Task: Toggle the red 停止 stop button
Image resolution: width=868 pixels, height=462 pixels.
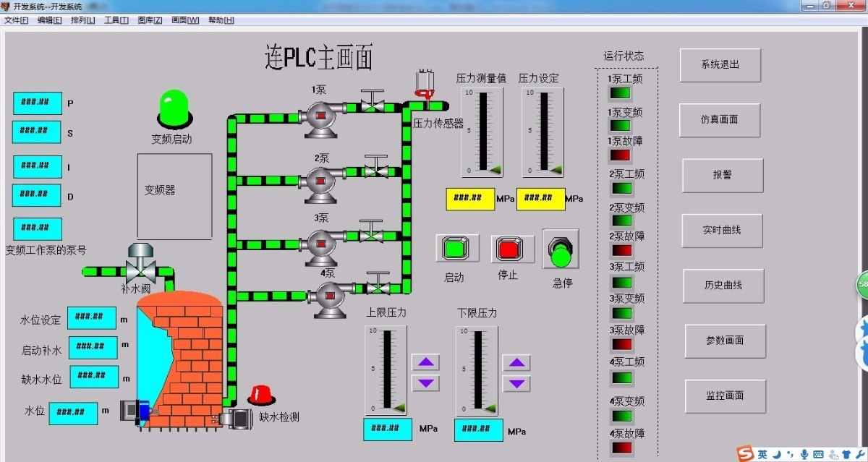Action: tap(512, 249)
